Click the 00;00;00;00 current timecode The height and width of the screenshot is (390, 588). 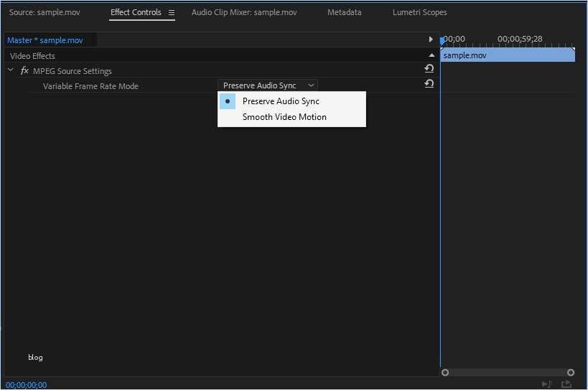click(27, 385)
